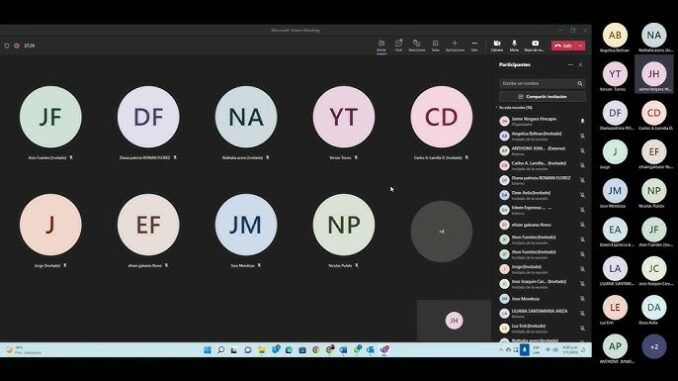The image size is (678, 381).
Task: Click the large NP avatar tile in meeting grid
Action: [x=344, y=225]
